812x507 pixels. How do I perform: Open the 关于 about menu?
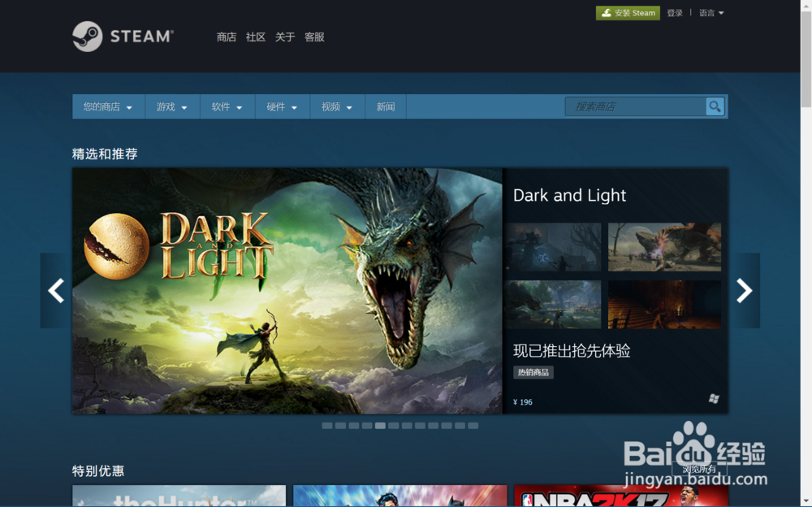coord(285,37)
